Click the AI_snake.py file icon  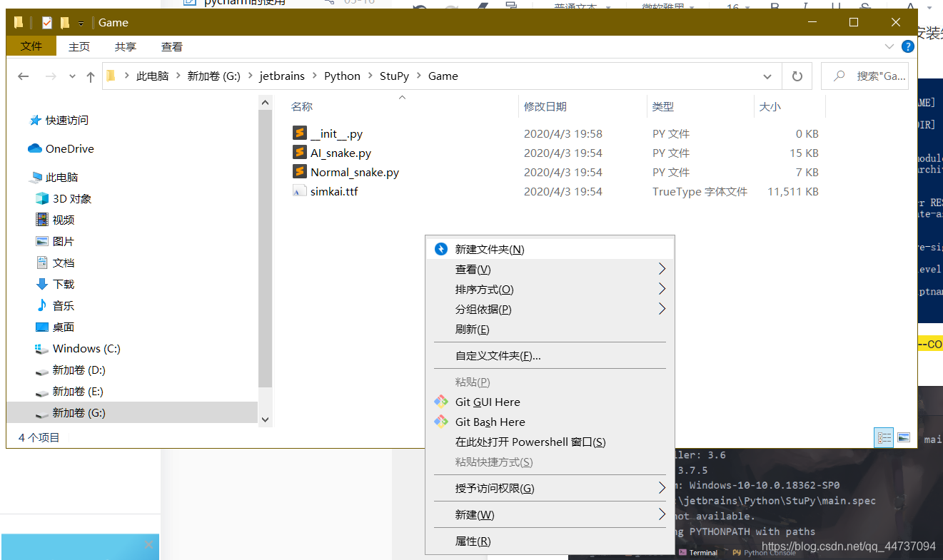(300, 153)
